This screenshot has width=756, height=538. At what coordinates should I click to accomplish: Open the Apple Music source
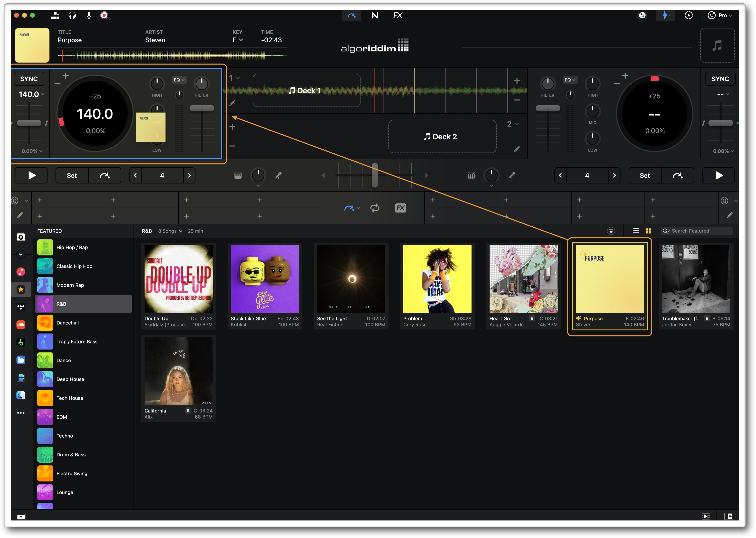[x=21, y=272]
